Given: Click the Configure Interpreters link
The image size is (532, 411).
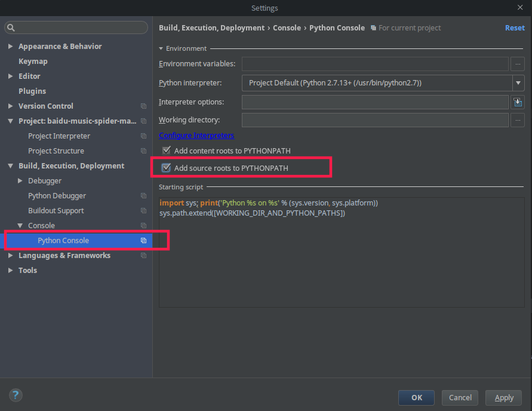Looking at the screenshot, I should click(x=196, y=136).
